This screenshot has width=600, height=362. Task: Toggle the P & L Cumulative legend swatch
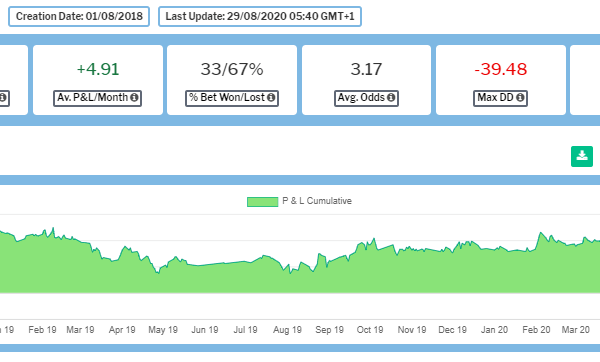click(262, 202)
